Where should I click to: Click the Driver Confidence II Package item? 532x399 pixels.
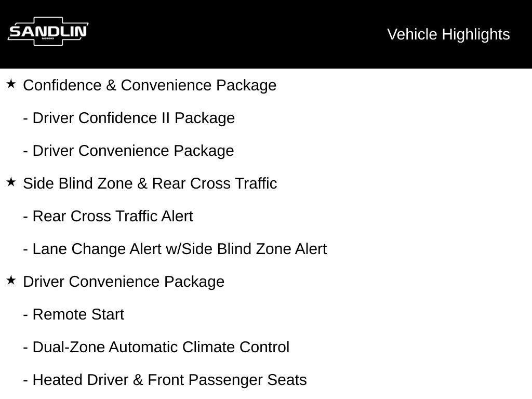(x=134, y=118)
